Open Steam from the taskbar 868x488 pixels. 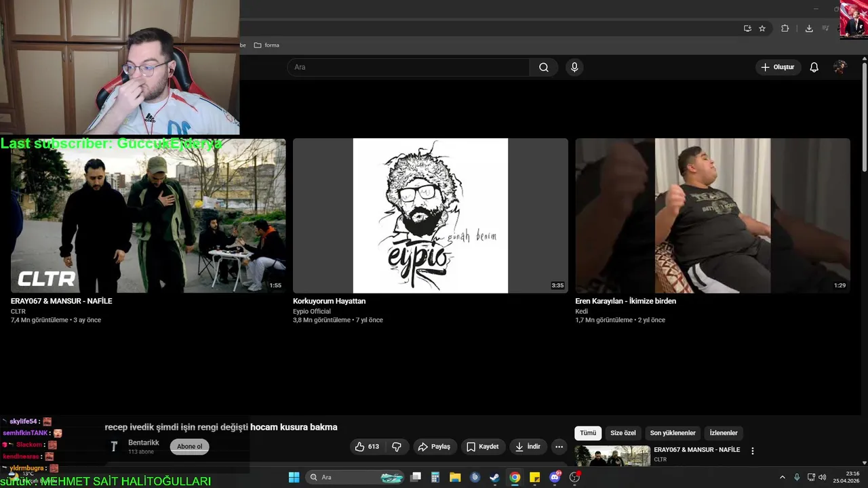click(495, 477)
